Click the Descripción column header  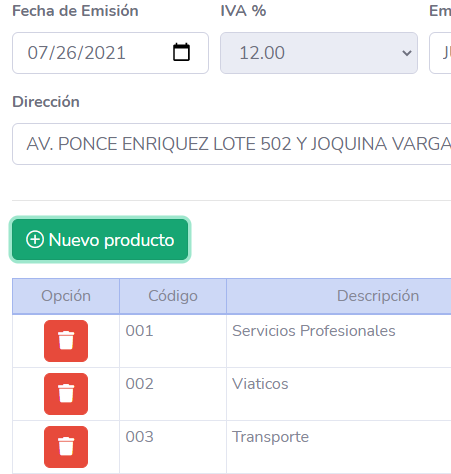pos(339,296)
